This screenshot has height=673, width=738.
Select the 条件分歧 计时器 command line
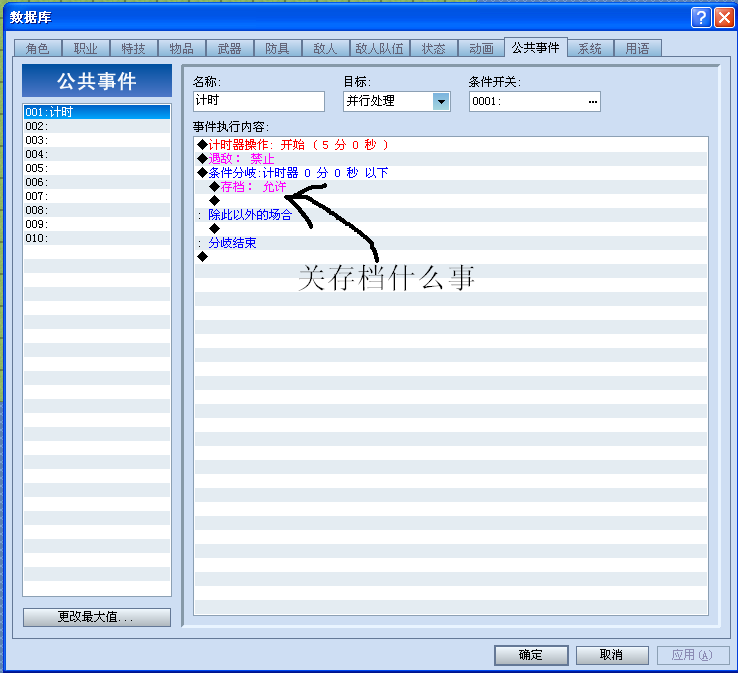(x=451, y=173)
